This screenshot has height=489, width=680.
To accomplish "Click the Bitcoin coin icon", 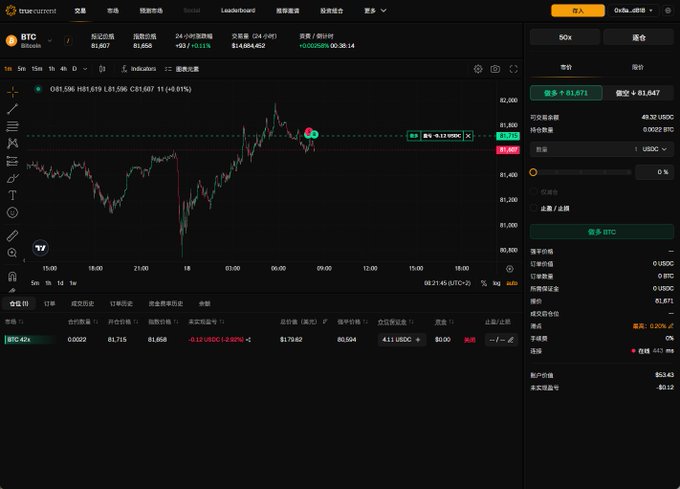I will pos(11,41).
